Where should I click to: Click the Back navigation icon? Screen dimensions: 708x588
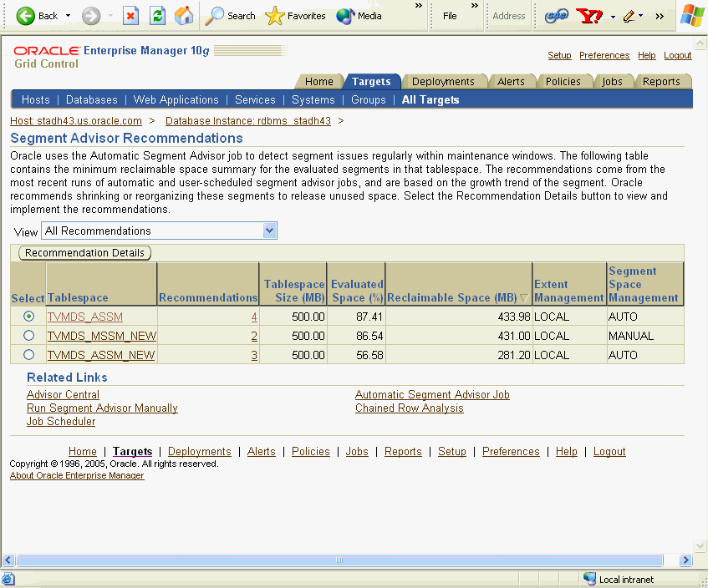coord(28,15)
